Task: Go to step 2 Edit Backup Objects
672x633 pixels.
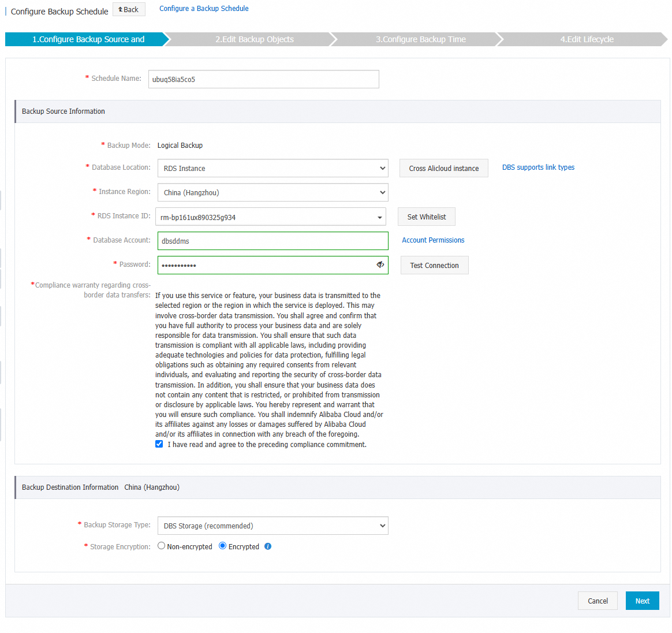Action: coord(255,39)
